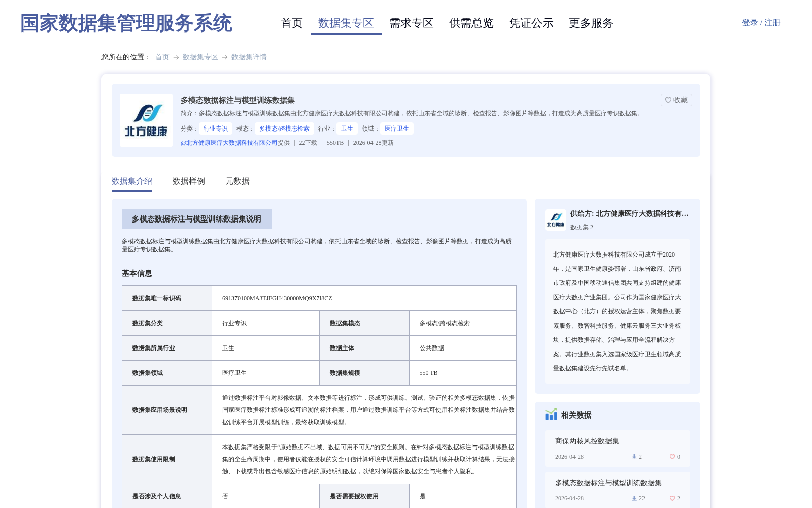Screen dimensions: 812x508
Task: Click @北方健康医疗大数据科技有限公司 provider link
Action: point(229,143)
